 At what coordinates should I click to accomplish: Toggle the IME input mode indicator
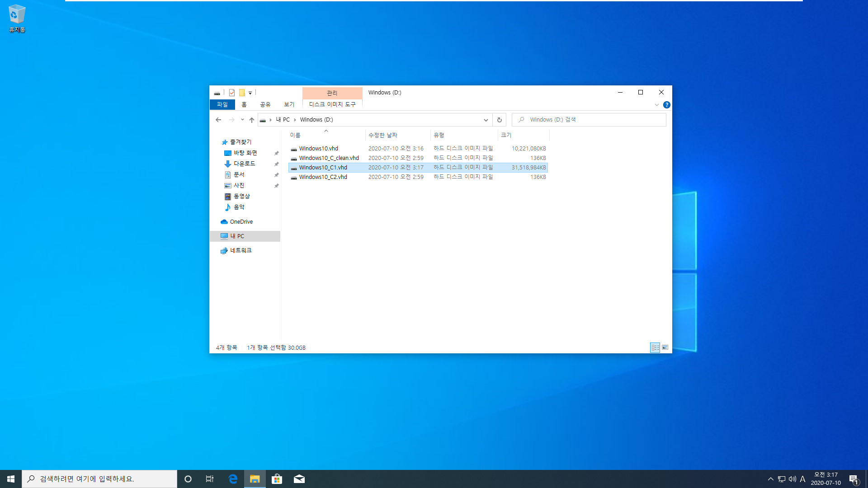coord(803,479)
